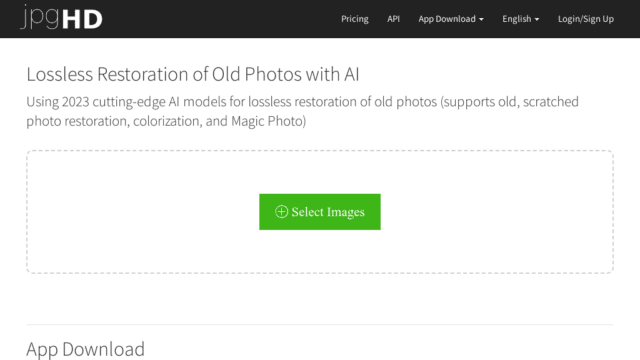Viewport: 640px width, 360px height.
Task: Open the Pricing page
Action: 355,19
